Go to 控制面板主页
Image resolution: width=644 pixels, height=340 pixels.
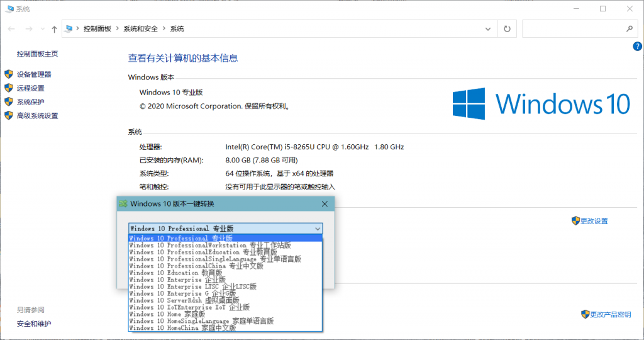point(37,54)
